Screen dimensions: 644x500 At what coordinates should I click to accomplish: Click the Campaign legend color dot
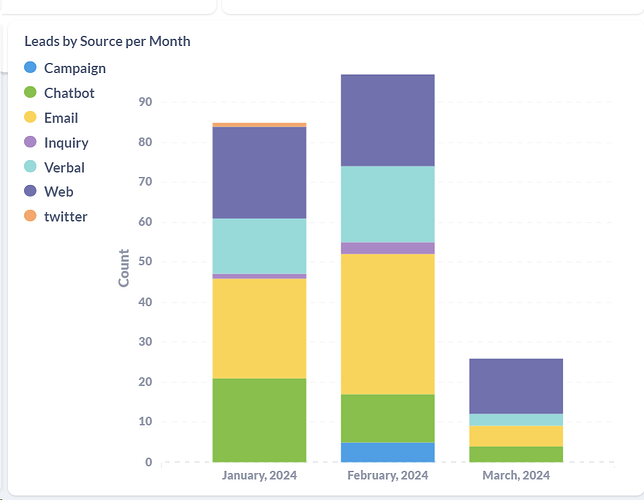(30, 67)
